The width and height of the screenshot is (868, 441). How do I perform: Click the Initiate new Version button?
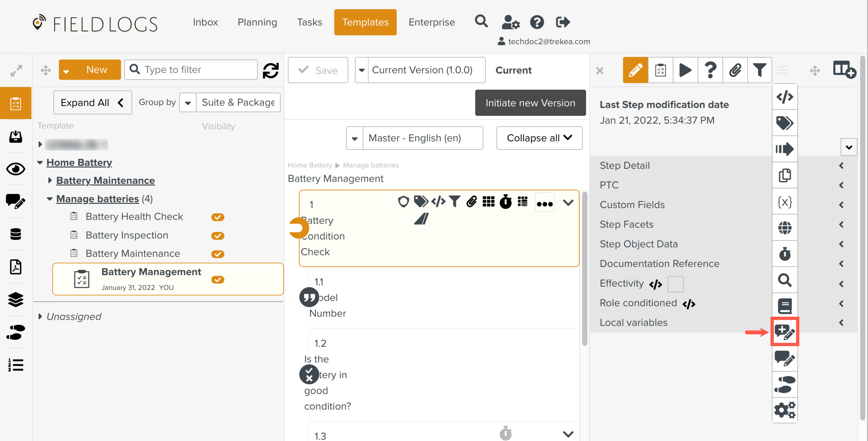[530, 103]
